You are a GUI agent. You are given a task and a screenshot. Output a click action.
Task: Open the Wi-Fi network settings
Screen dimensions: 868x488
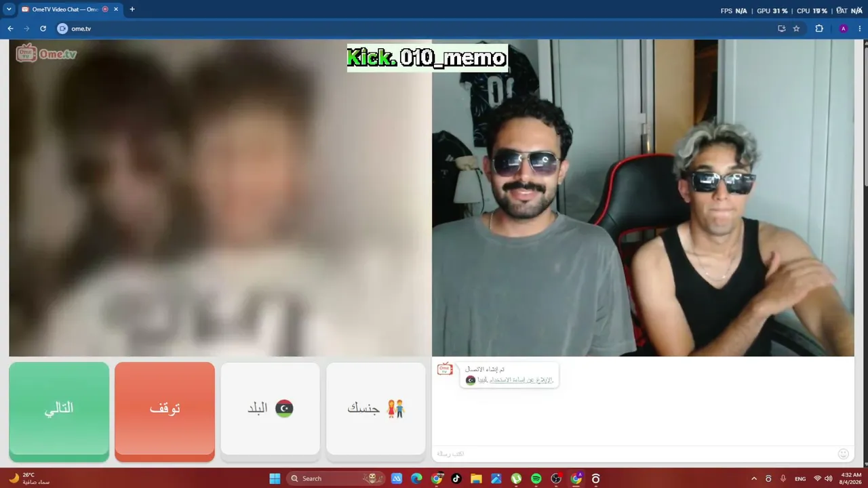[x=817, y=479]
